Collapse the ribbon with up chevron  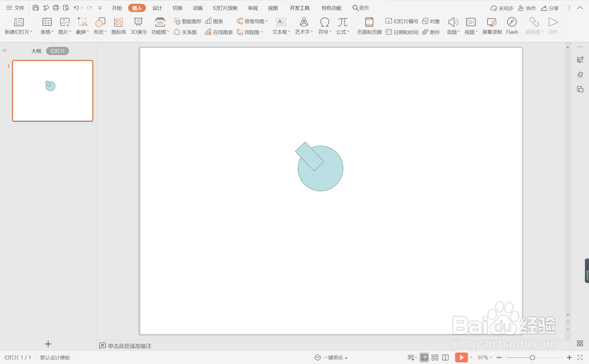tap(580, 8)
